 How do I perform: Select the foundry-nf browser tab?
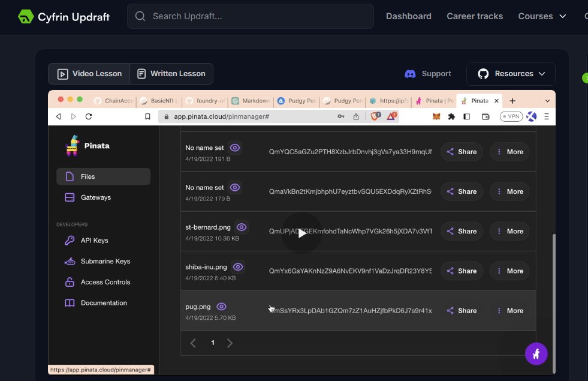click(206, 101)
